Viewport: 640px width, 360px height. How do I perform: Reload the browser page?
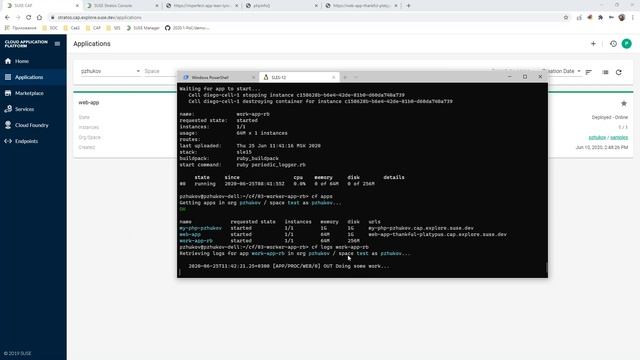coord(29,18)
